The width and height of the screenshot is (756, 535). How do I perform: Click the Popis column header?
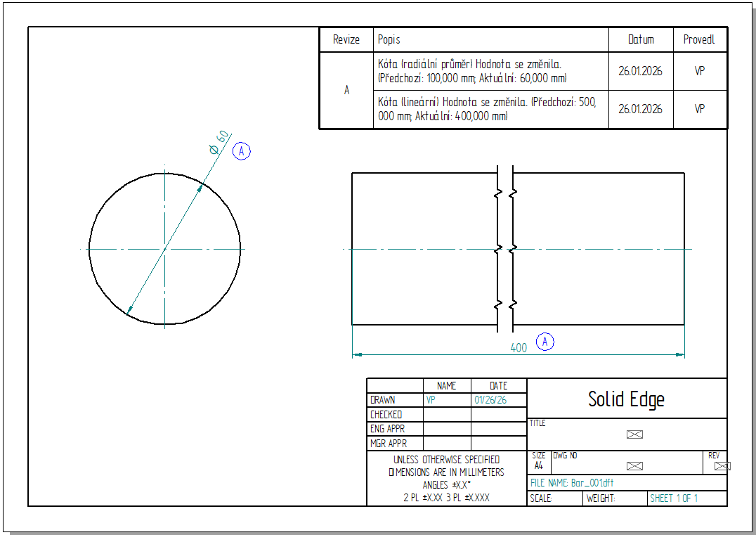click(x=389, y=40)
